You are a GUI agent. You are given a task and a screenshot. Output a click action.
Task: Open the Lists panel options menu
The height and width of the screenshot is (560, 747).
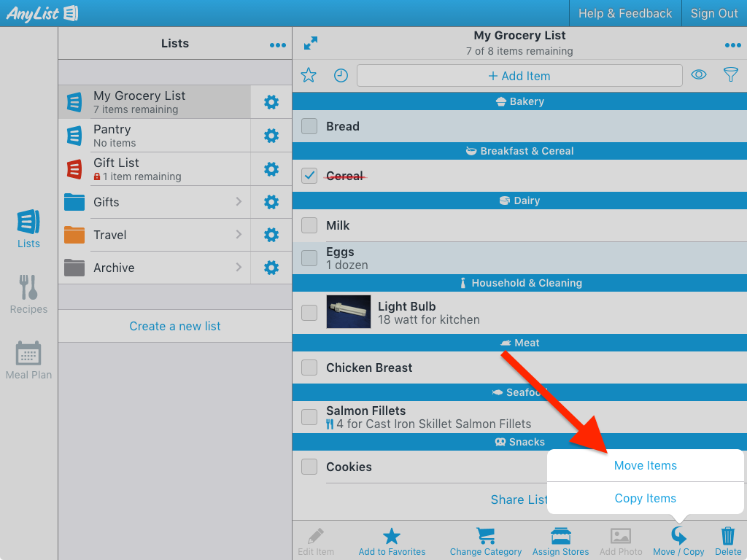(277, 44)
